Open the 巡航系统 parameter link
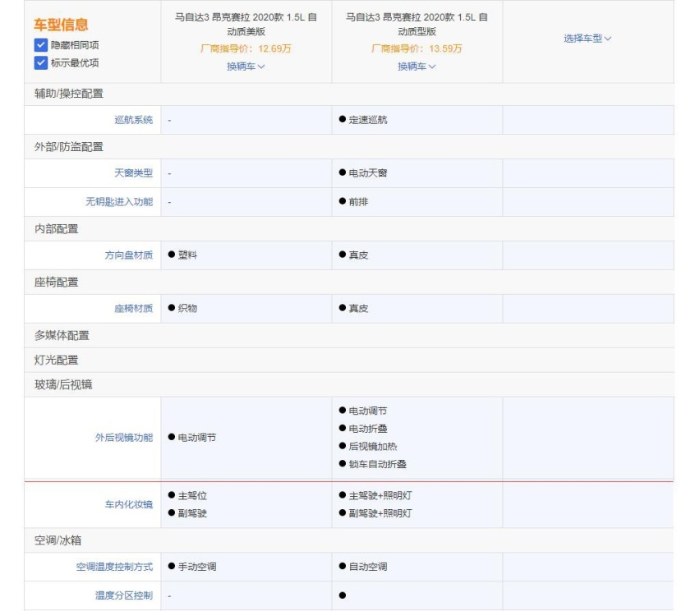This screenshot has height=611, width=700. point(133,120)
